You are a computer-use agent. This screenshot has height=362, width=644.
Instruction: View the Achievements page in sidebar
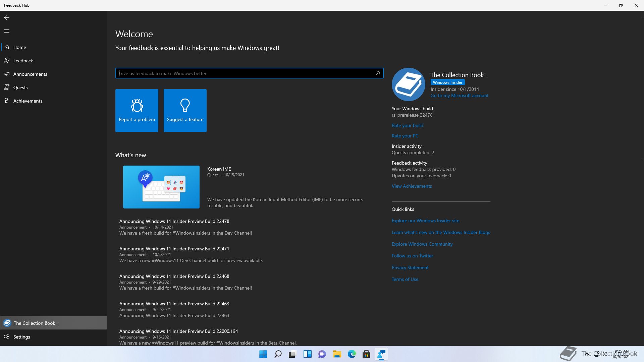[54, 101]
